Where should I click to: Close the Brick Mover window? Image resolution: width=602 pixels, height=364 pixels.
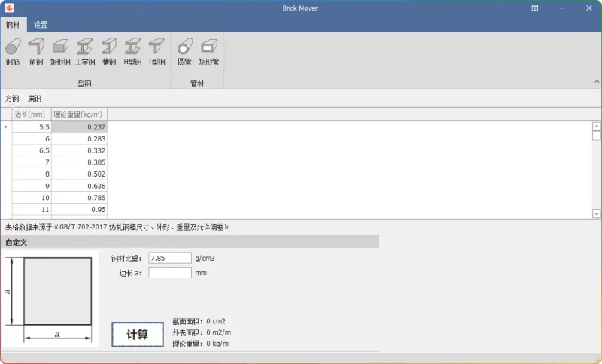589,8
